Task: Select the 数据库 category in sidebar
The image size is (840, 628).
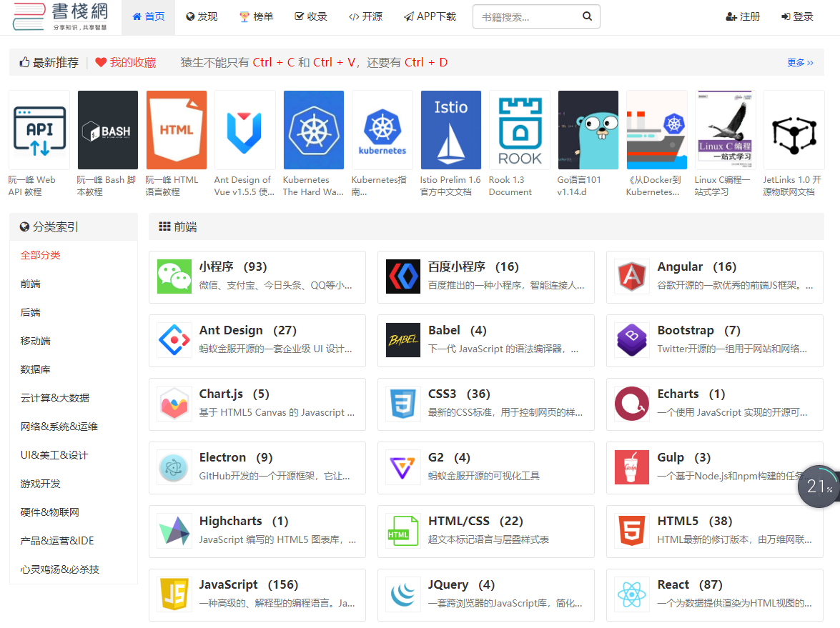Action: [35, 369]
